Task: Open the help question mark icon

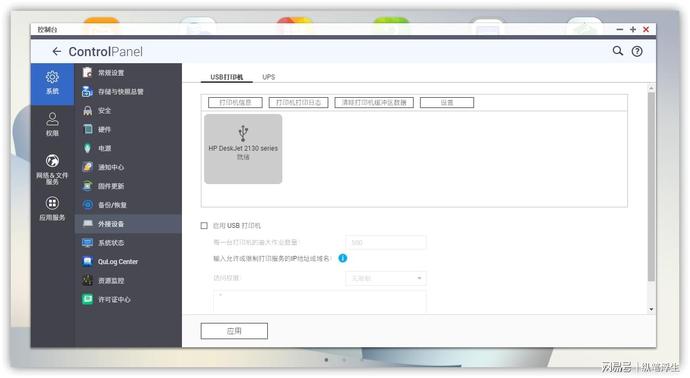Action: pyautogui.click(x=637, y=51)
